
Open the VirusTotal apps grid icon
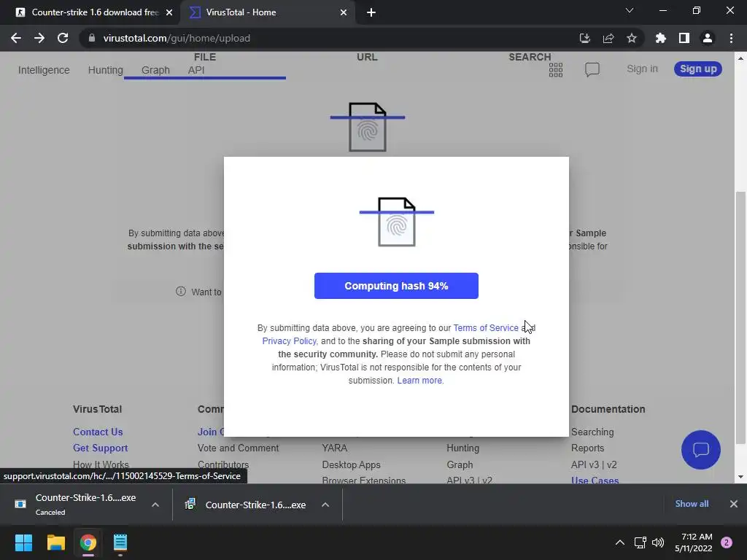coord(555,70)
